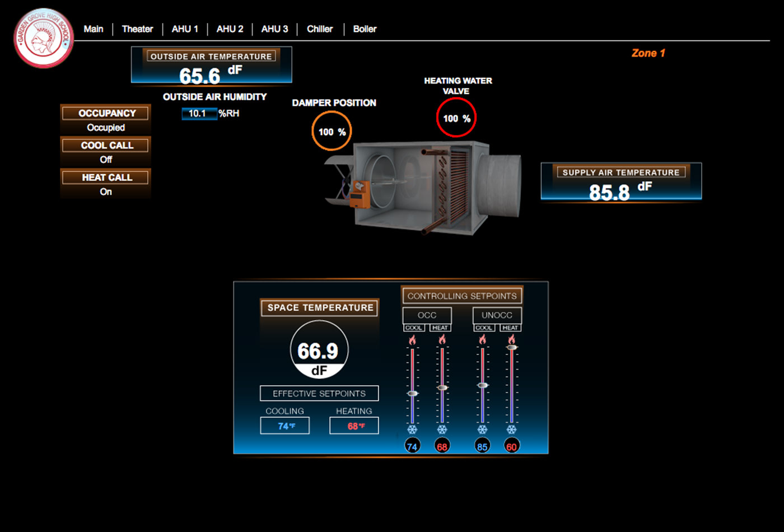
Task: Click the COOL label under OCC
Action: [x=414, y=328]
